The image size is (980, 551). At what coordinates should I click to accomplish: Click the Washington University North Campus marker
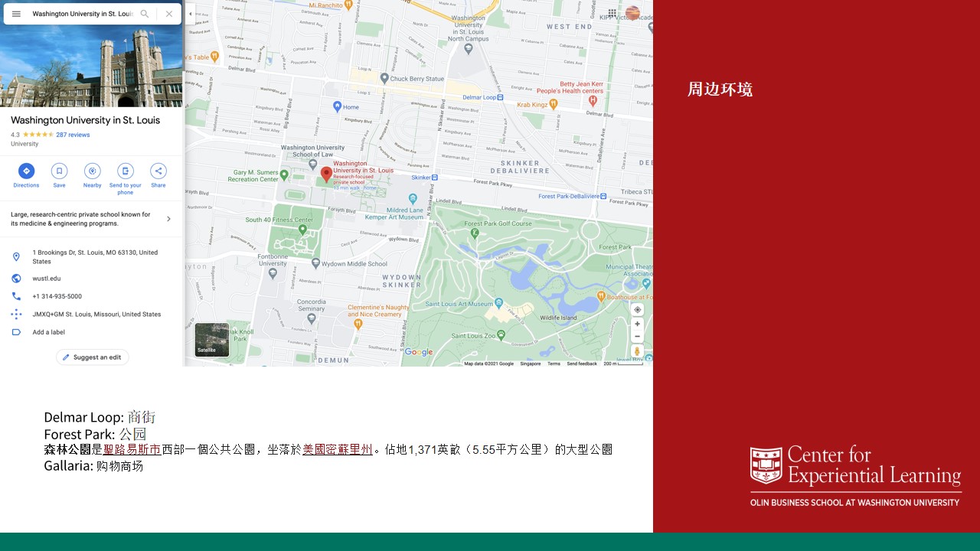pyautogui.click(x=469, y=48)
